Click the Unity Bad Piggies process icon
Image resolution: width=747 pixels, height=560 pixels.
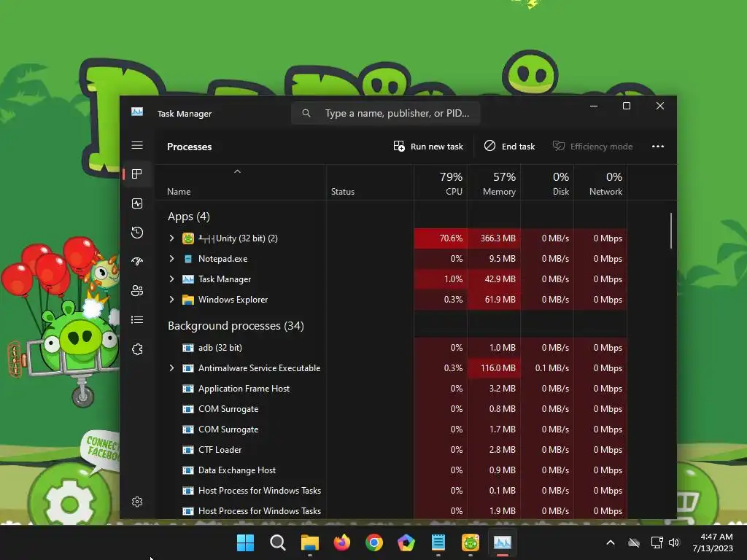click(x=188, y=238)
